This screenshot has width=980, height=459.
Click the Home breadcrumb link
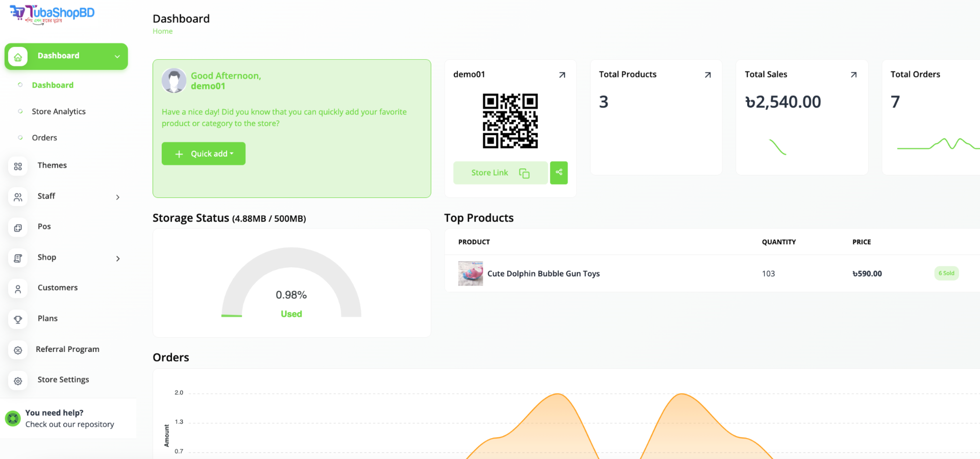click(x=162, y=31)
